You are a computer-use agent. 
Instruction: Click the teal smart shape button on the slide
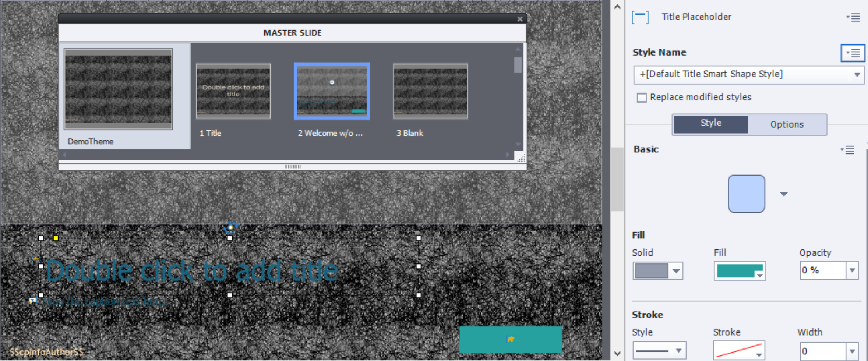510,339
